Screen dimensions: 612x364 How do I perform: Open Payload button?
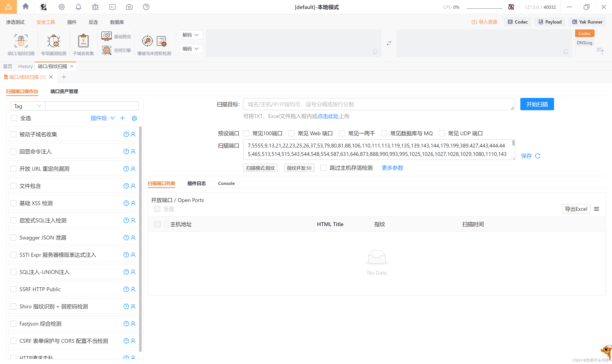(x=550, y=22)
